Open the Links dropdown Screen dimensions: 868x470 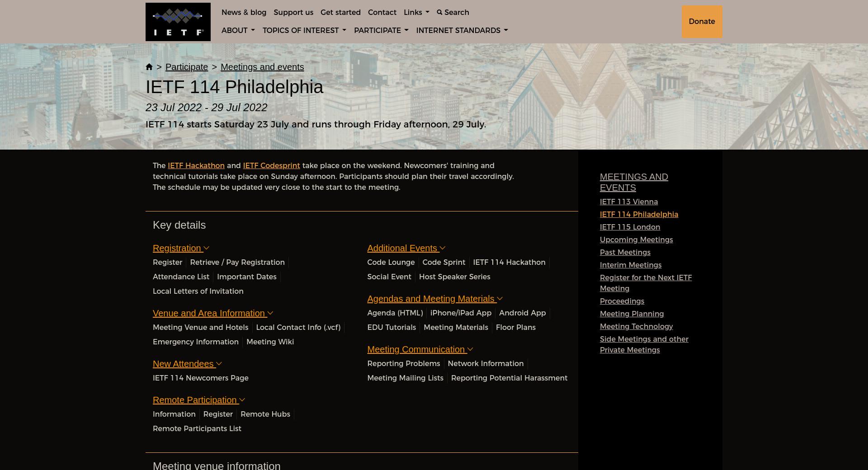click(416, 12)
